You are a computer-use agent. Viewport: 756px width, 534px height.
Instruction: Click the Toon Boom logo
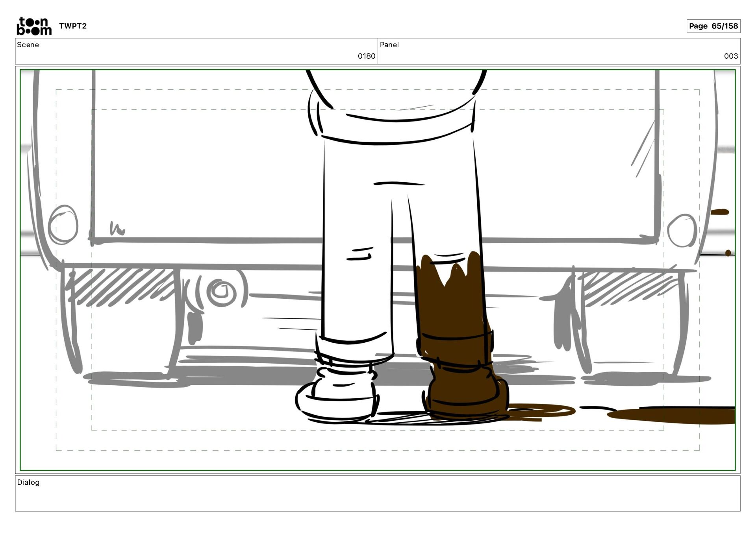[x=34, y=26]
